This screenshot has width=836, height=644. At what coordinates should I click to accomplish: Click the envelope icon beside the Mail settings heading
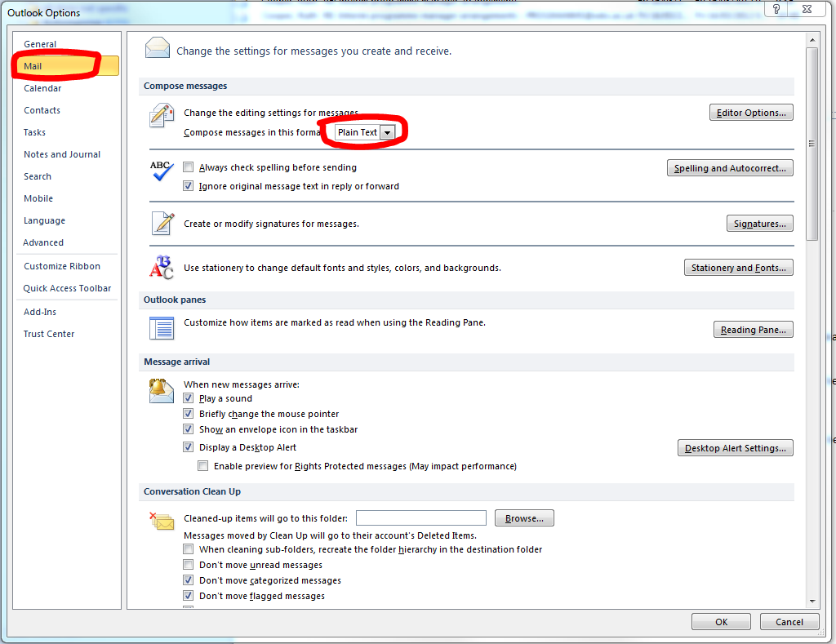point(158,49)
